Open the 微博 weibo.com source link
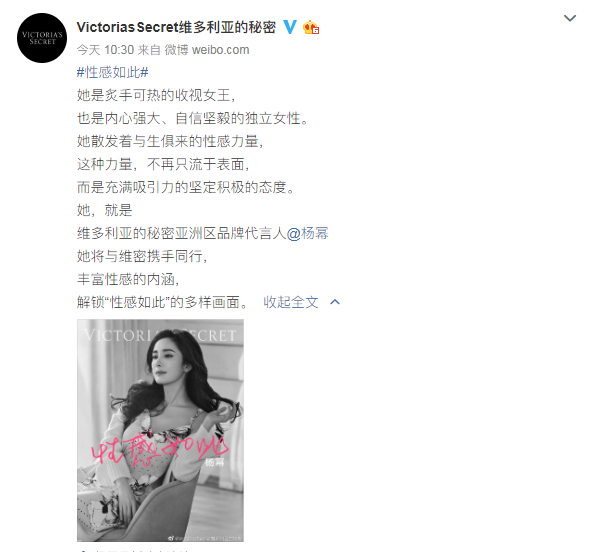 point(207,50)
